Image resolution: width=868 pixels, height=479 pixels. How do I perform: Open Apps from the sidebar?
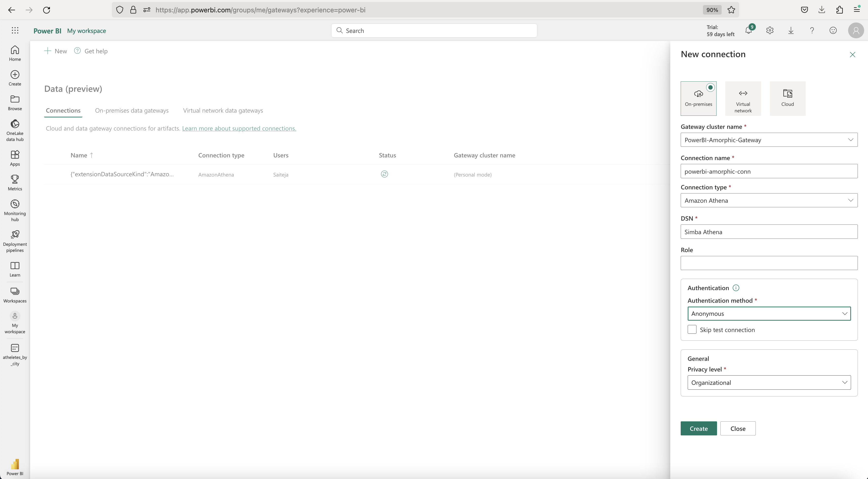pos(15,158)
